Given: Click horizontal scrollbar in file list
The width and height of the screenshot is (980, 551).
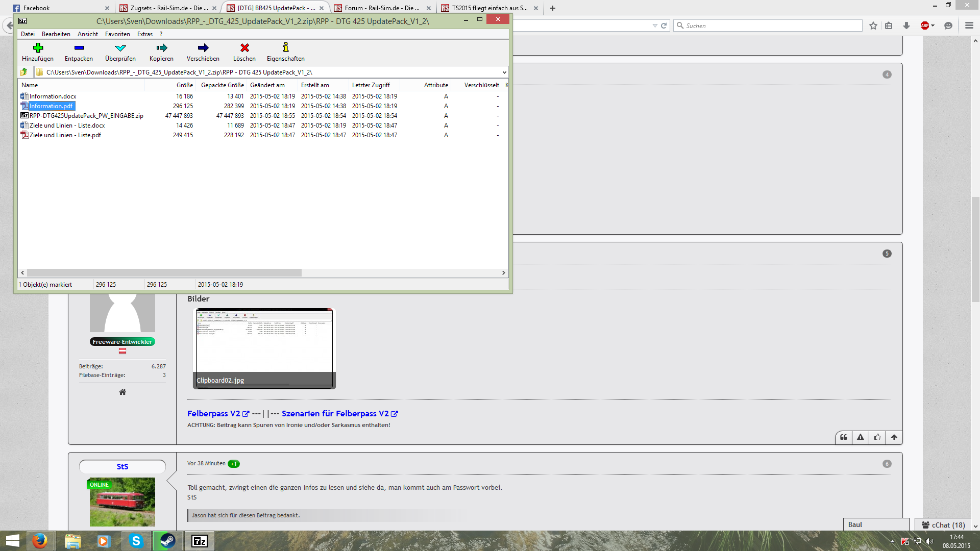Looking at the screenshot, I should tap(163, 273).
